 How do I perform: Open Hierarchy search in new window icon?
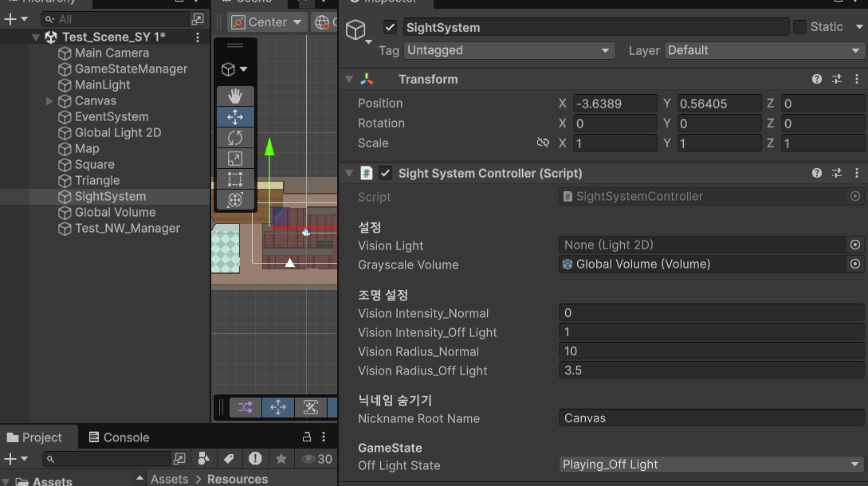[198, 19]
